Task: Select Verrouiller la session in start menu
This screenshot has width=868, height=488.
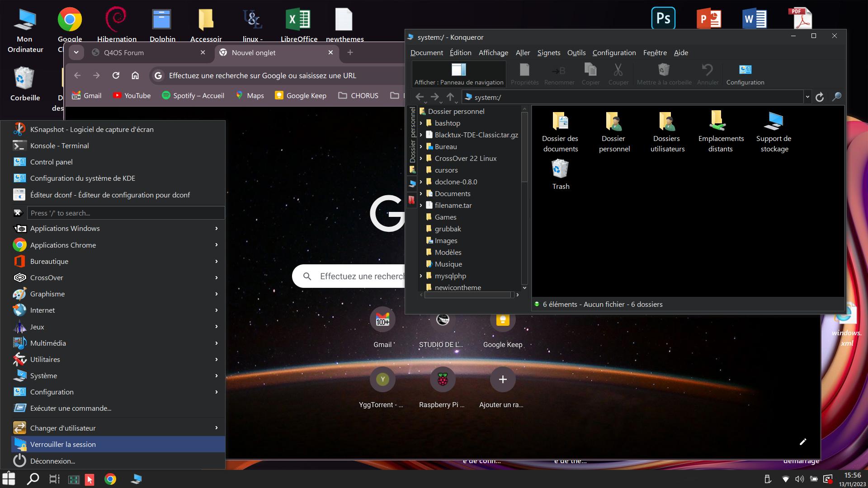Action: click(118, 444)
